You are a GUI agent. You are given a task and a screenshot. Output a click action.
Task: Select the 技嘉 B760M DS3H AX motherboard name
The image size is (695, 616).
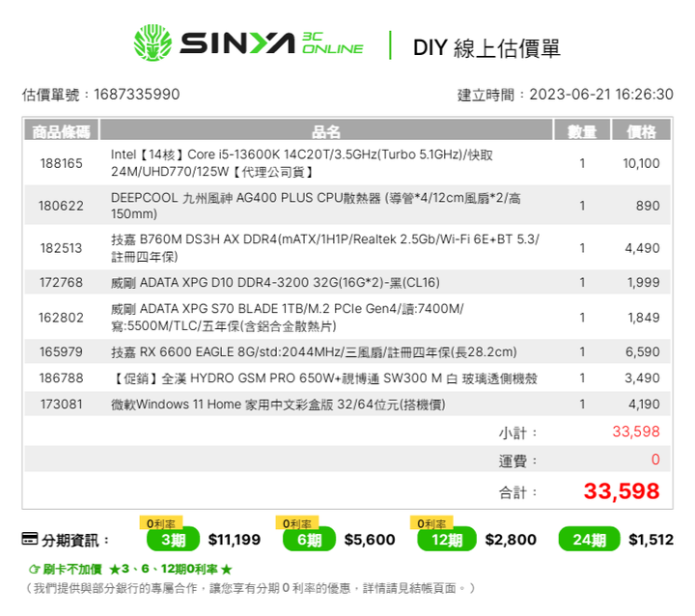(325, 247)
